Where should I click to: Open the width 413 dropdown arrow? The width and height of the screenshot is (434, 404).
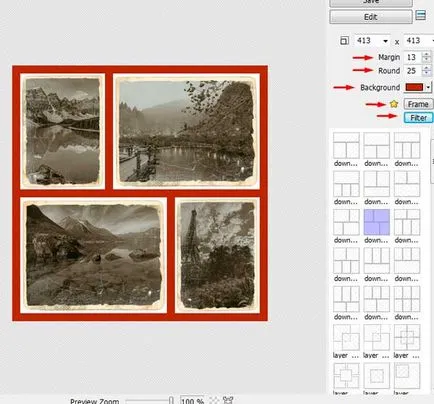click(386, 41)
